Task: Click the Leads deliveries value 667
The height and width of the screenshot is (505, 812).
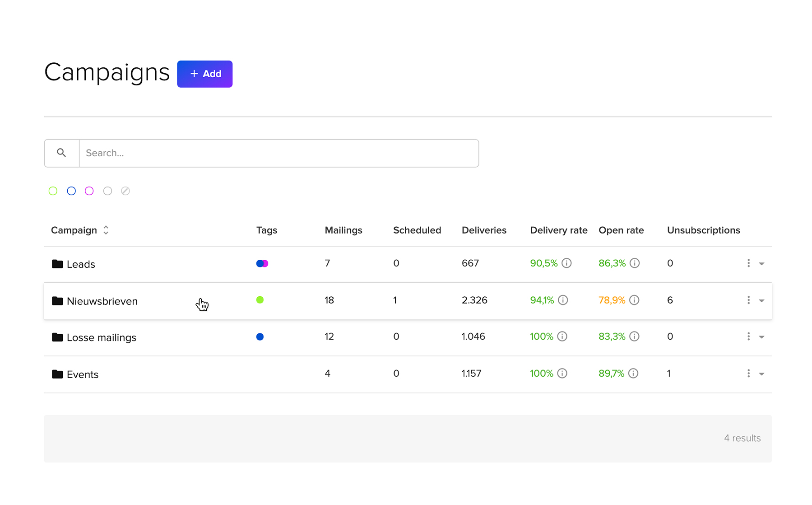Action: (x=470, y=263)
